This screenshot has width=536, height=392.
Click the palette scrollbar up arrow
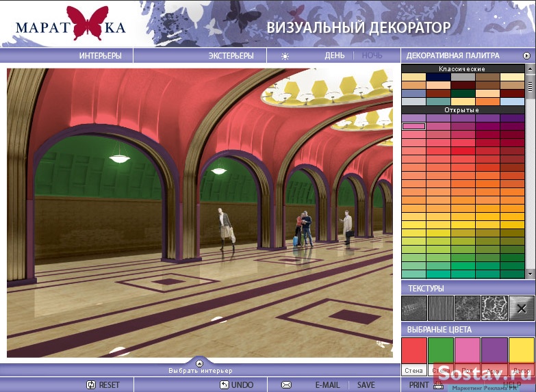coord(531,68)
